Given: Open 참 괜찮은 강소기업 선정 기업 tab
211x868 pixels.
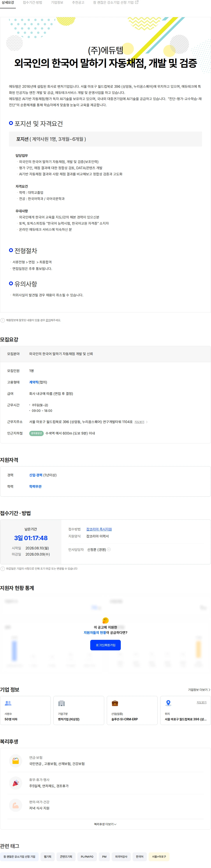Looking at the screenshot, I should [115, 3].
